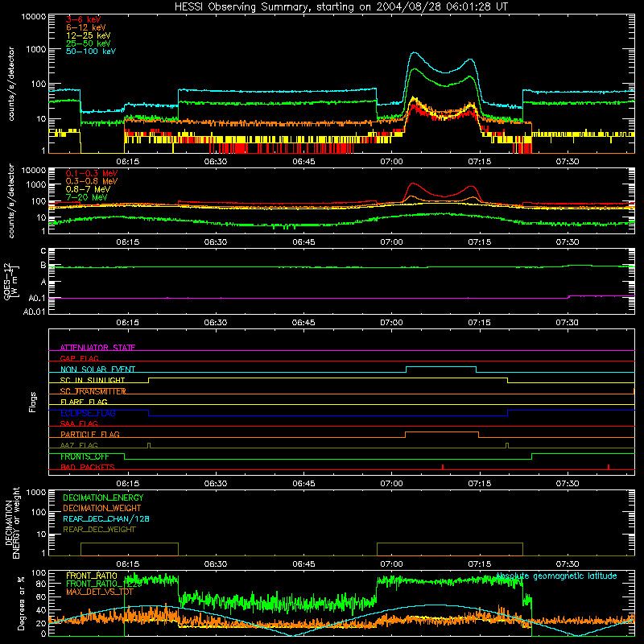
Task: Select the green 25-50 keV legend label
Action: 88,43
